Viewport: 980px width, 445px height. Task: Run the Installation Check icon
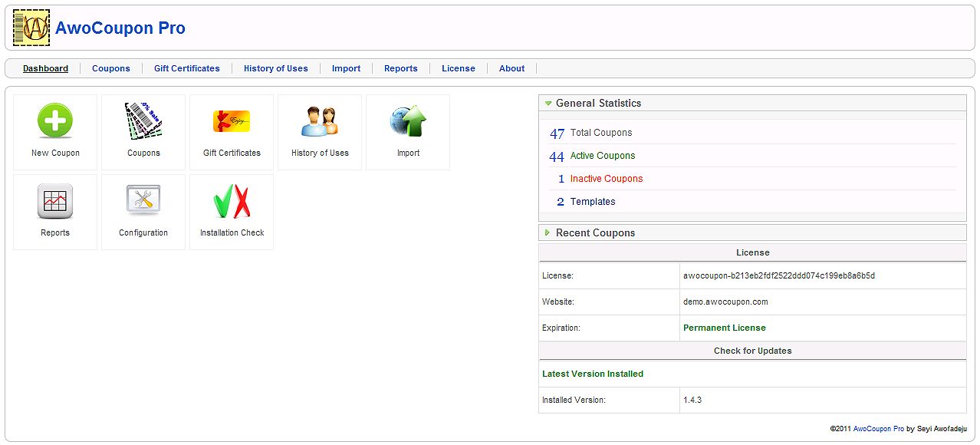(232, 202)
